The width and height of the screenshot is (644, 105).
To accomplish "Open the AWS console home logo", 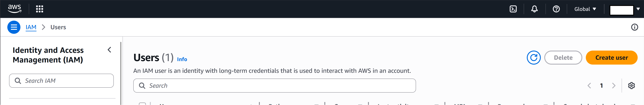I will click(14, 9).
